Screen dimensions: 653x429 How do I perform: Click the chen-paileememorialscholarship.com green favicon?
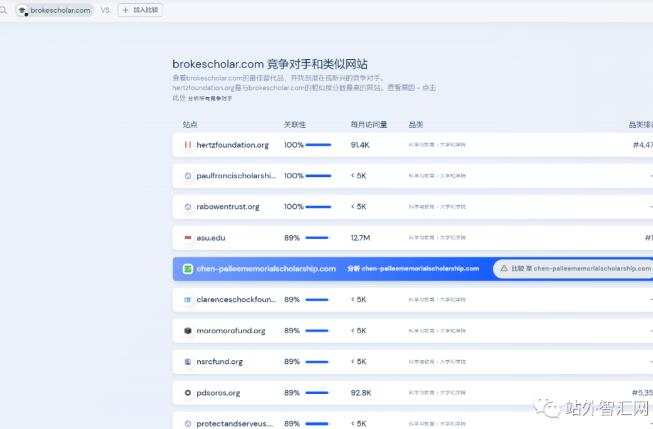pos(188,269)
